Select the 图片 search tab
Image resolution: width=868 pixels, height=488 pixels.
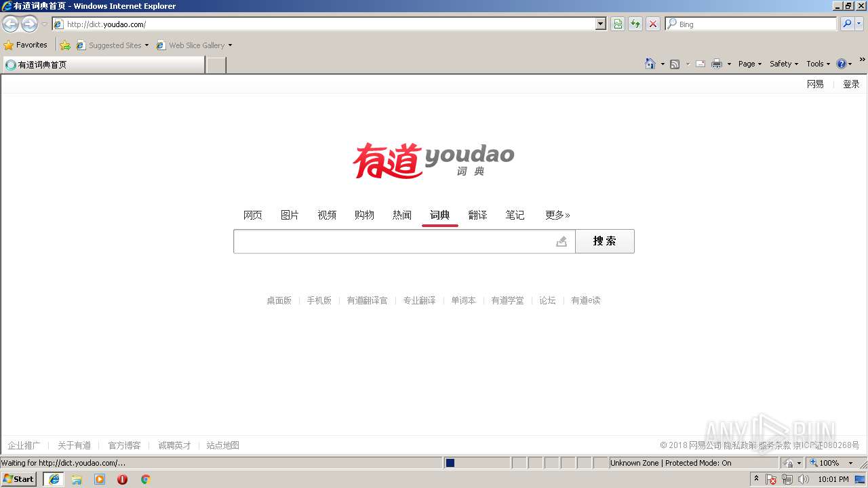290,215
